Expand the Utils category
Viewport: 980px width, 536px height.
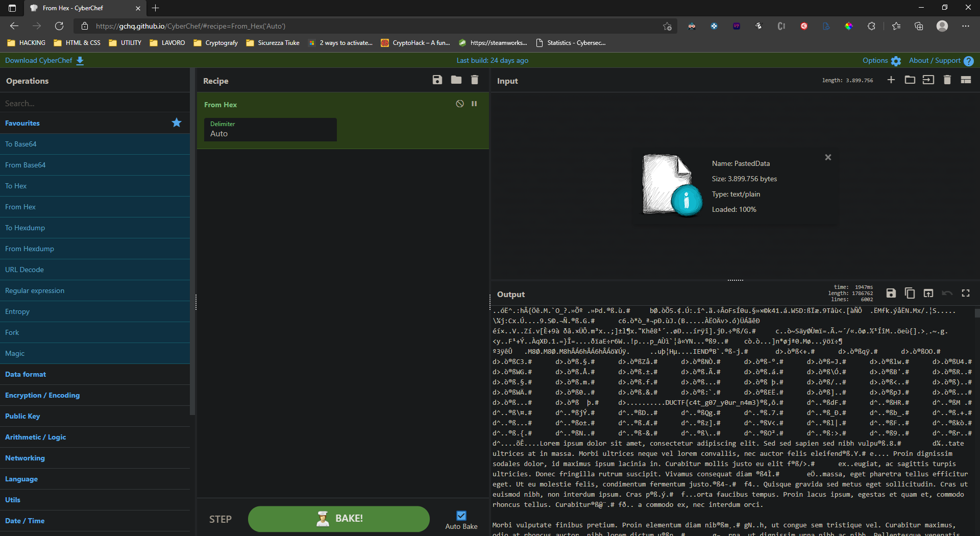pos(95,500)
